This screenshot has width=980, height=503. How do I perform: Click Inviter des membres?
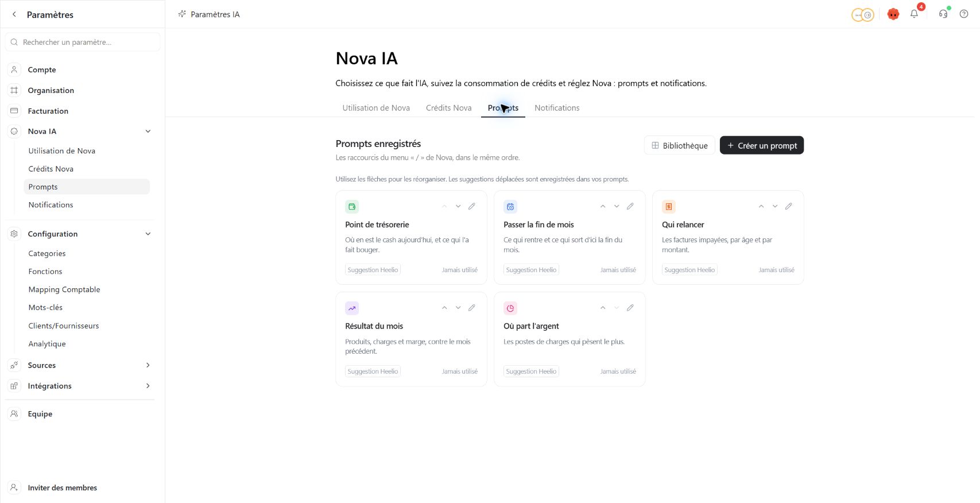coord(63,488)
